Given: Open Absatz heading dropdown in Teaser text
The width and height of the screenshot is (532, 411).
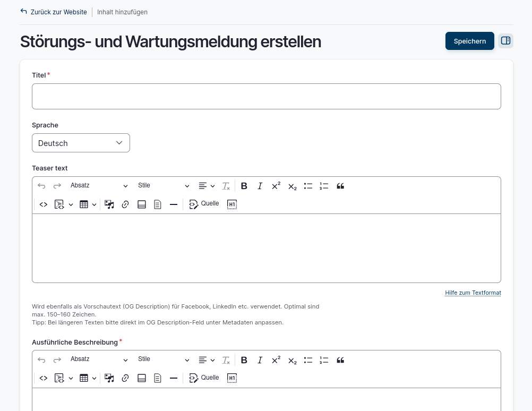Looking at the screenshot, I should 99,186.
